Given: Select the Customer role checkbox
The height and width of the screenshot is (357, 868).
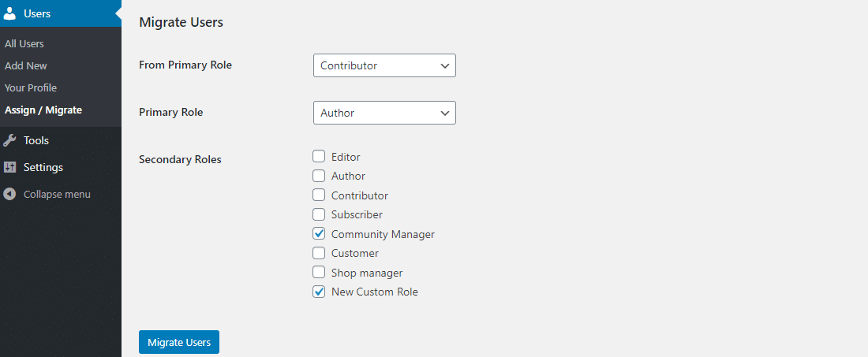Looking at the screenshot, I should pos(319,253).
